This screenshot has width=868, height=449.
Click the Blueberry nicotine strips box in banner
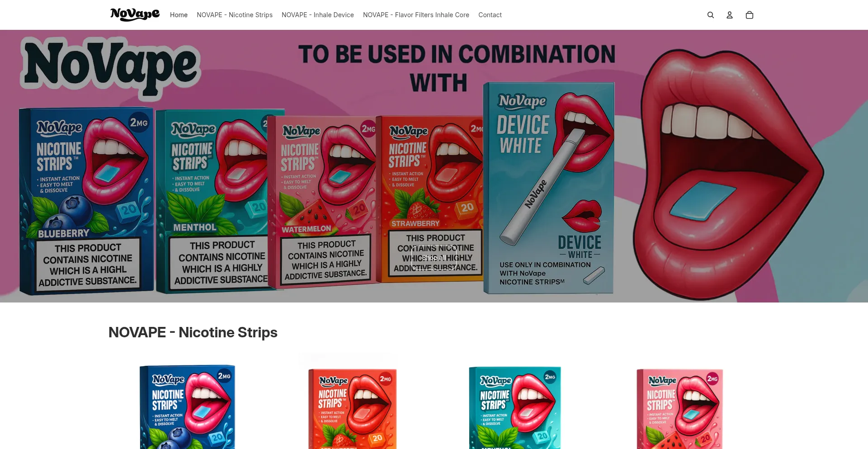point(86,201)
